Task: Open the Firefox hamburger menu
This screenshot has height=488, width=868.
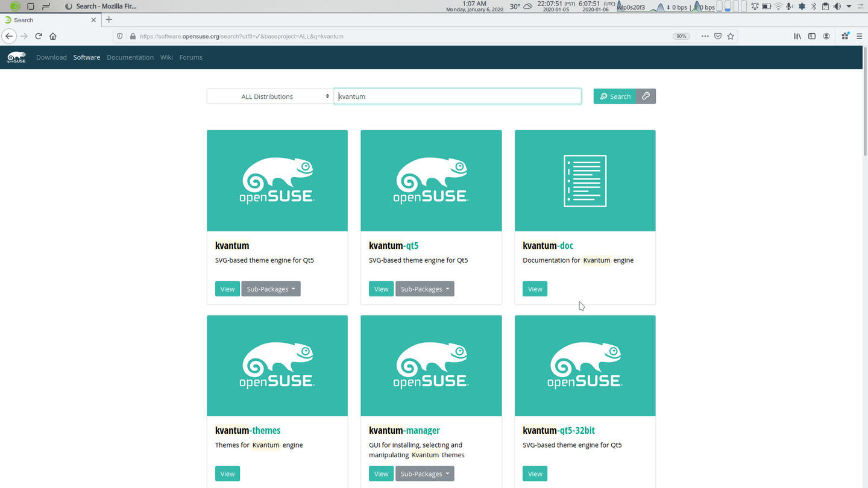Action: pyautogui.click(x=859, y=36)
